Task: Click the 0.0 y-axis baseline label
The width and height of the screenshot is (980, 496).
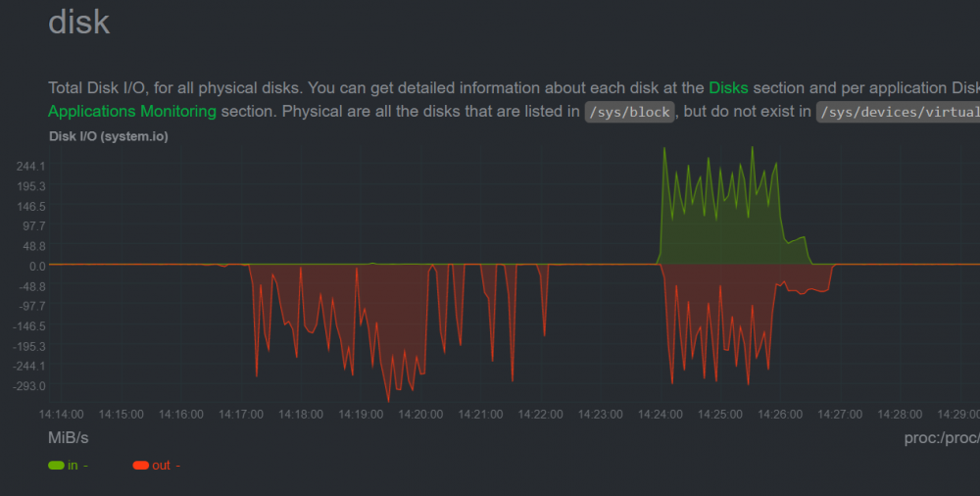Action: click(x=37, y=266)
